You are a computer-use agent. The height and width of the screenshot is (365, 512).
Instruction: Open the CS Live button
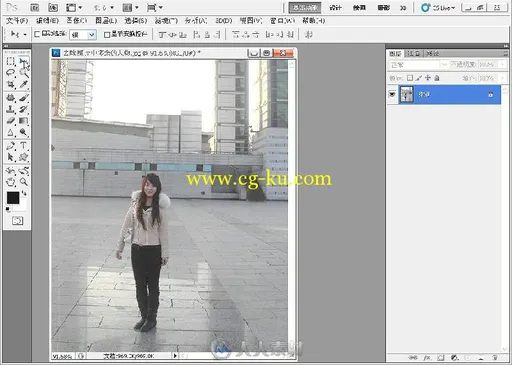[438, 7]
